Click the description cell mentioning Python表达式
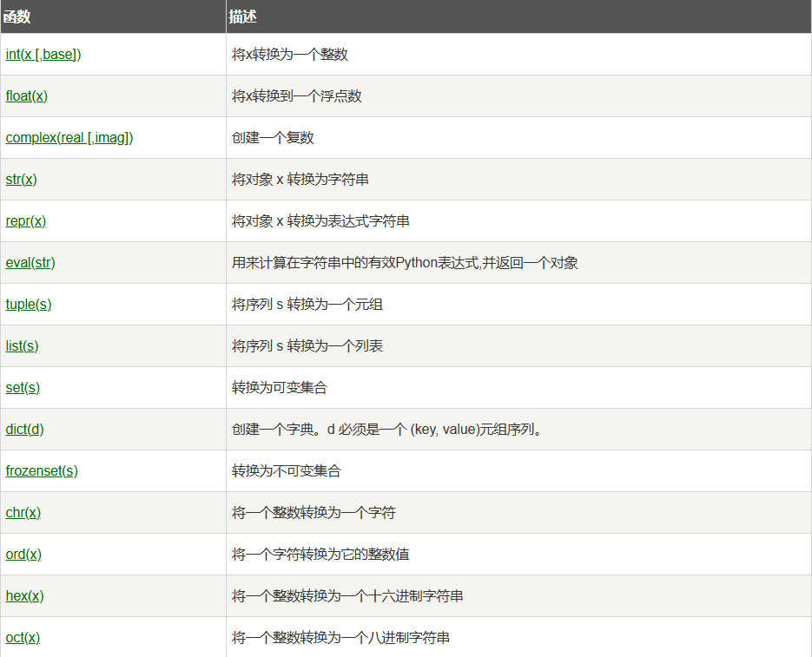This screenshot has width=812, height=657. 405,263
